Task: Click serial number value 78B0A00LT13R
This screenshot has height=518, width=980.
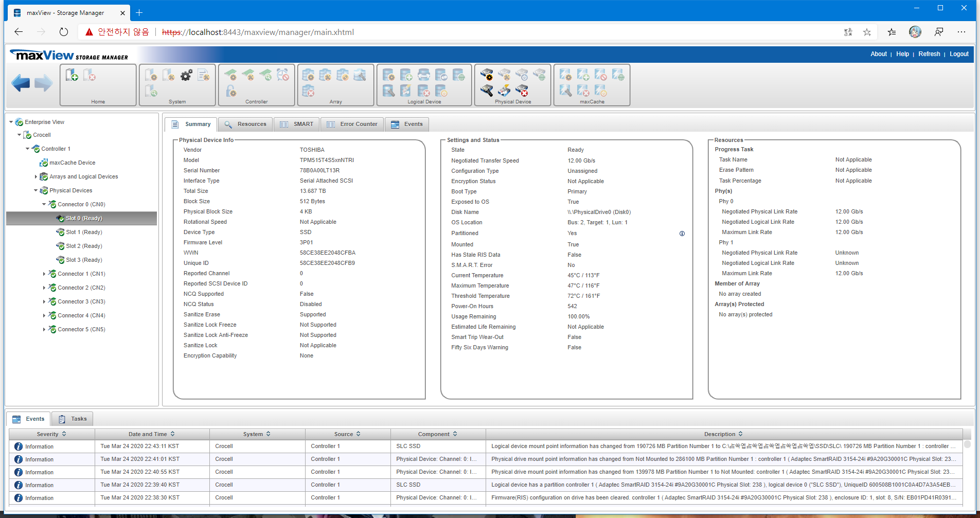Action: (x=319, y=170)
